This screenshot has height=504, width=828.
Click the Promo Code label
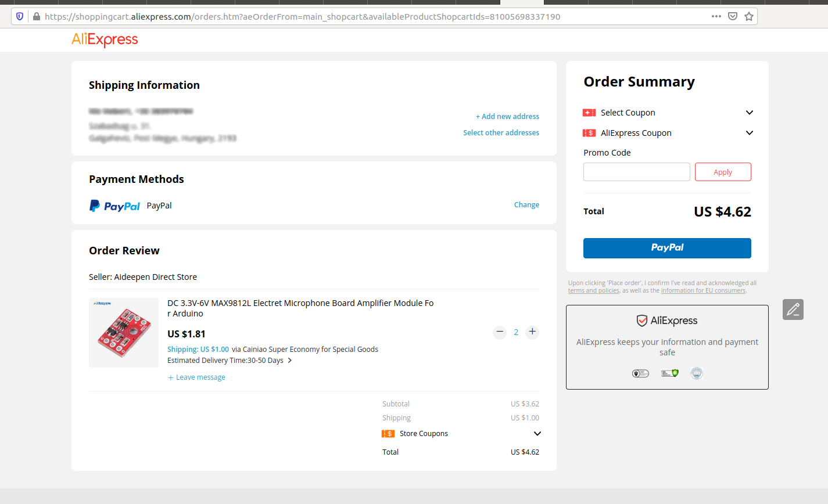click(x=607, y=153)
